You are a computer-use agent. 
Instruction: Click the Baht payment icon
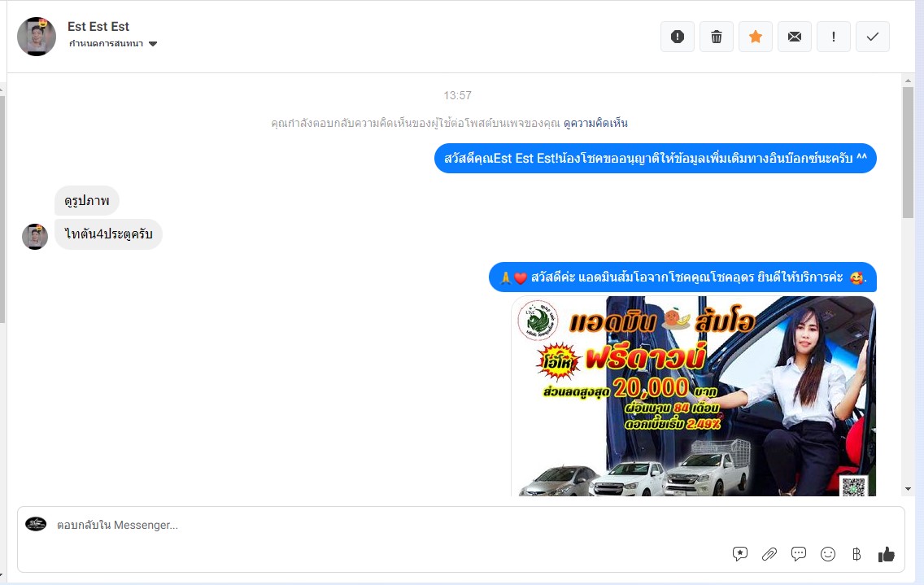pyautogui.click(x=856, y=554)
